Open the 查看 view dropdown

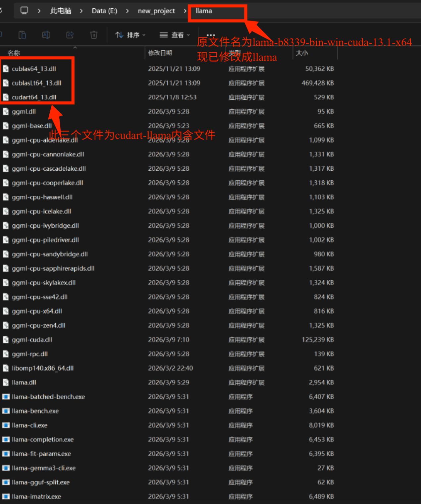(175, 35)
